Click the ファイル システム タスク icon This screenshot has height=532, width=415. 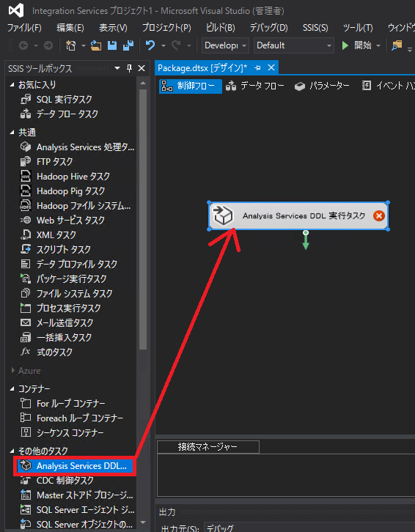pyautogui.click(x=26, y=293)
